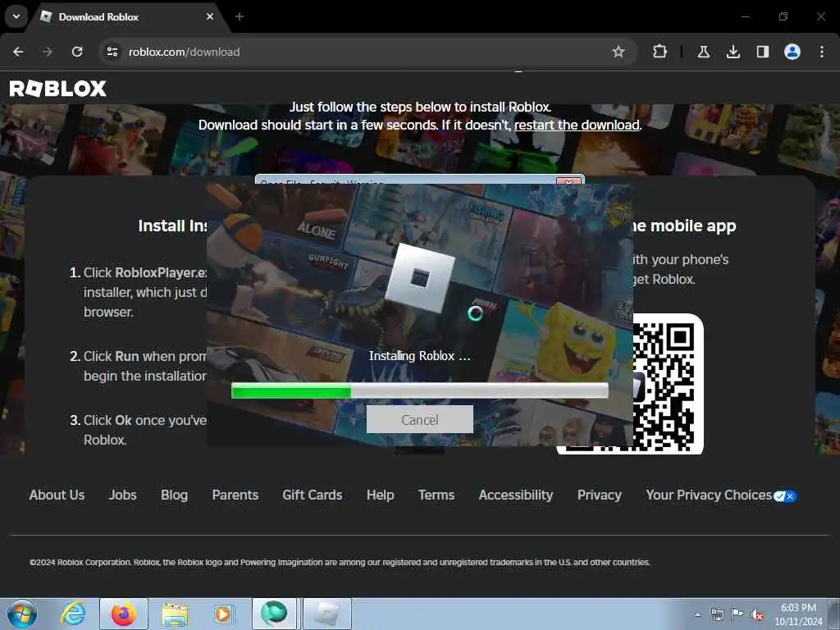
Task: Switch to Firefox in the taskbar
Action: pos(124,614)
